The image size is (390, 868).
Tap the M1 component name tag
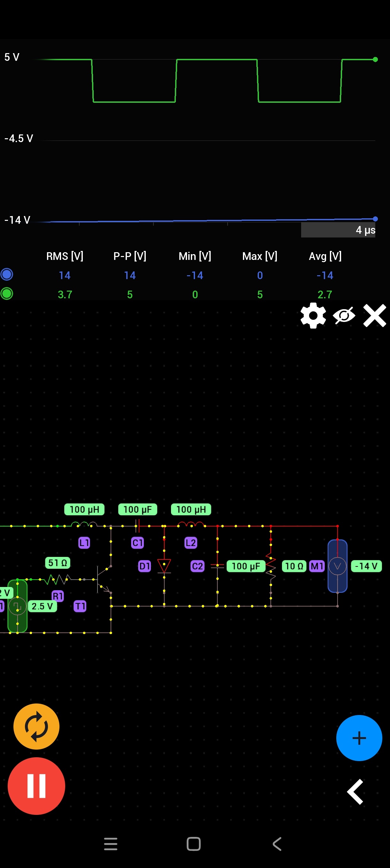click(317, 566)
